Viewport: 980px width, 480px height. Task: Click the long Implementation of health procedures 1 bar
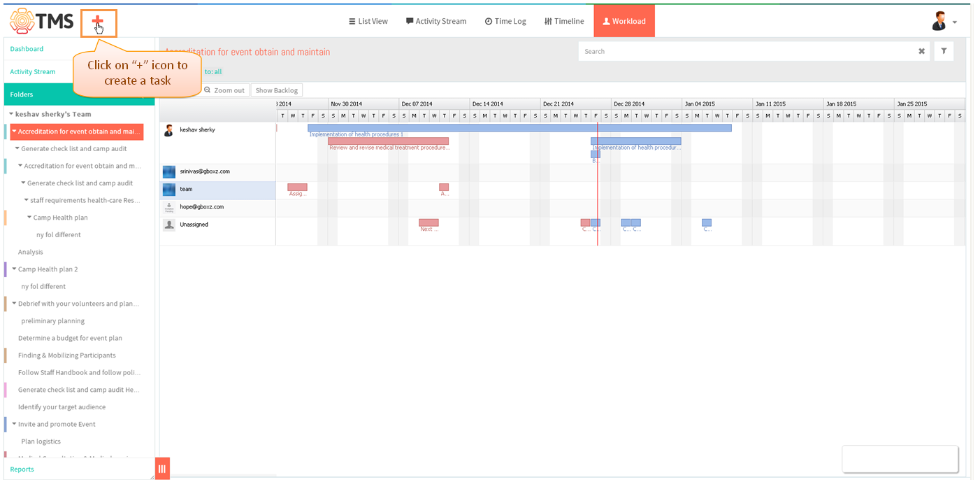(x=519, y=128)
